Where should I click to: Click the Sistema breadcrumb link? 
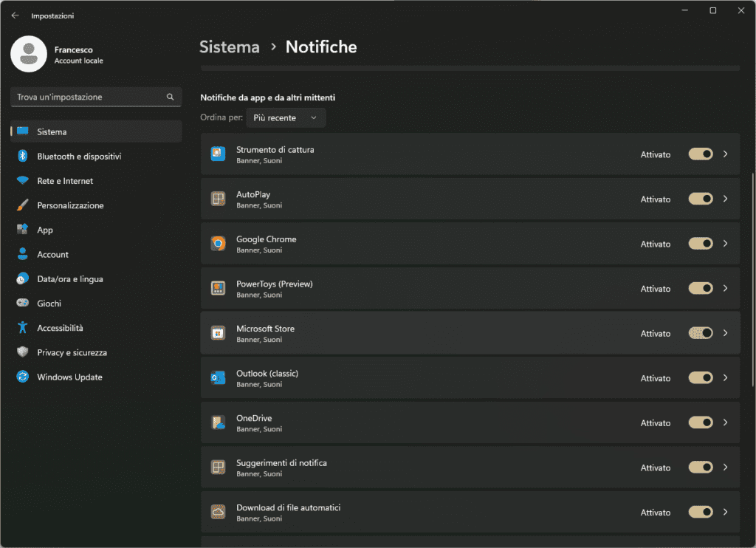coord(230,47)
